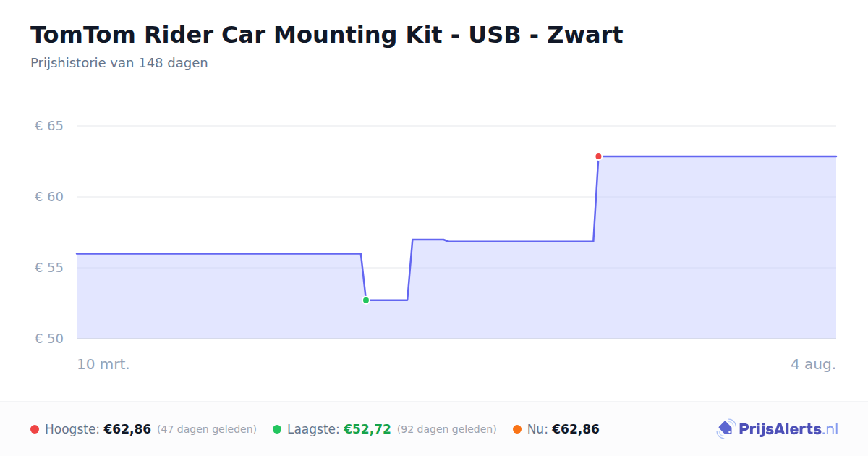Click the € 50 y-axis label
Viewport: 868px width, 456px height.
pos(49,339)
